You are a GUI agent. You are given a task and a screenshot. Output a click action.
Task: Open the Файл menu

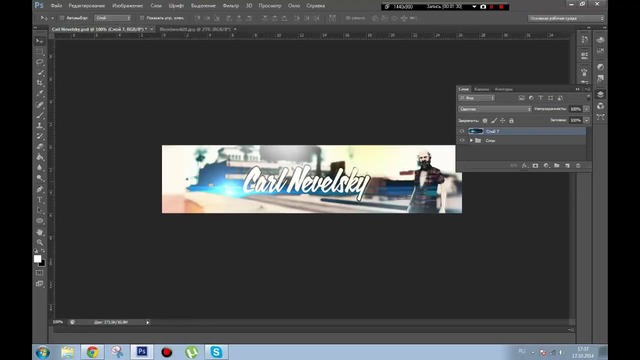pos(56,6)
